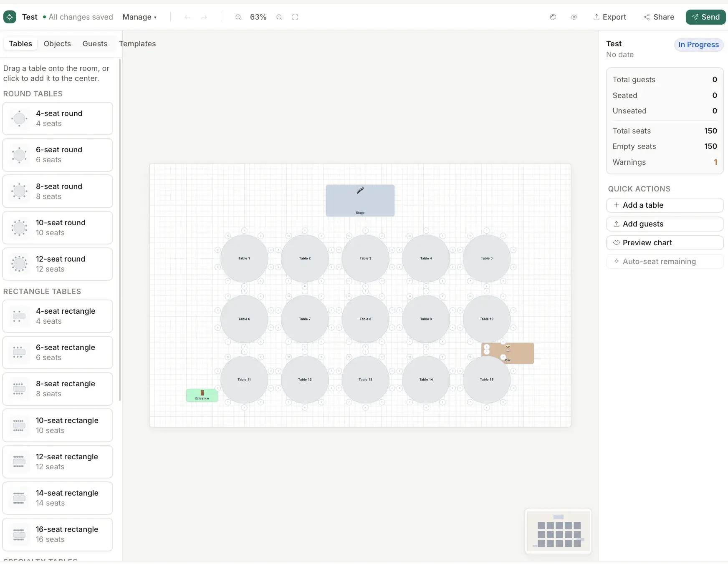Screen dimensions: 728x564
Task: Click the minimap thumbnail
Action: tap(559, 531)
